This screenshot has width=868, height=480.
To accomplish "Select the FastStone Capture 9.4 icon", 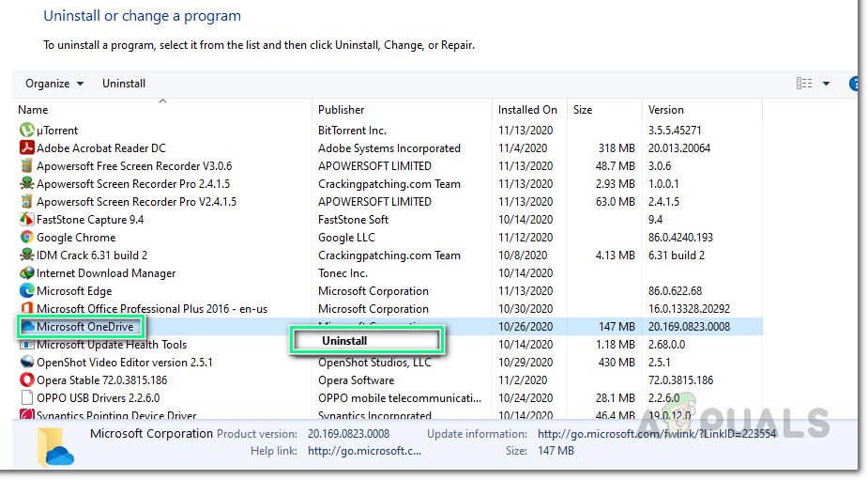I will pyautogui.click(x=27, y=220).
